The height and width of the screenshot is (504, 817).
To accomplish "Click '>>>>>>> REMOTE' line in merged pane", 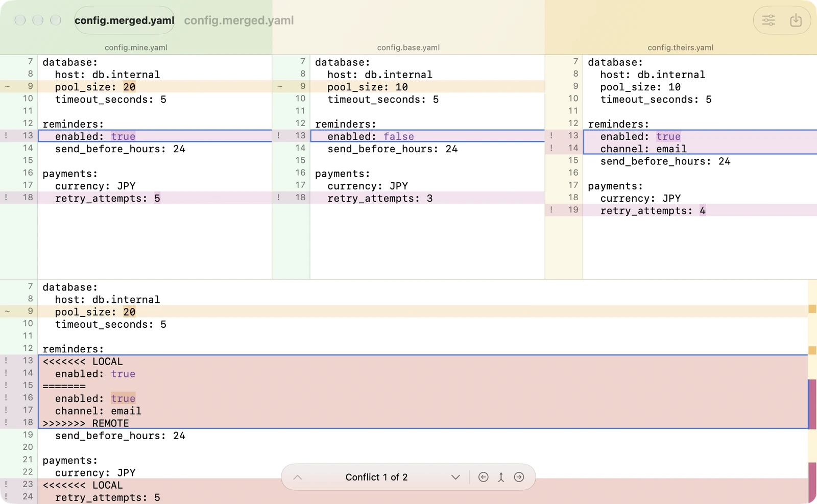I will click(x=86, y=423).
